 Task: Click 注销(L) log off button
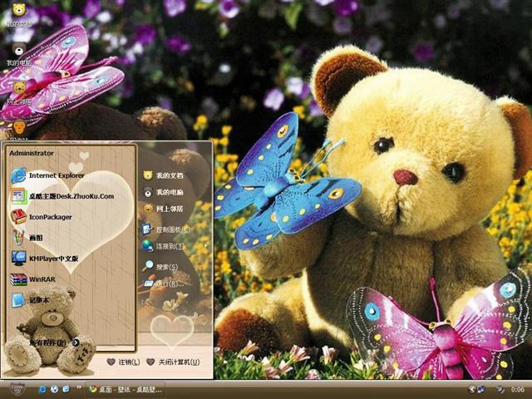coord(123,362)
